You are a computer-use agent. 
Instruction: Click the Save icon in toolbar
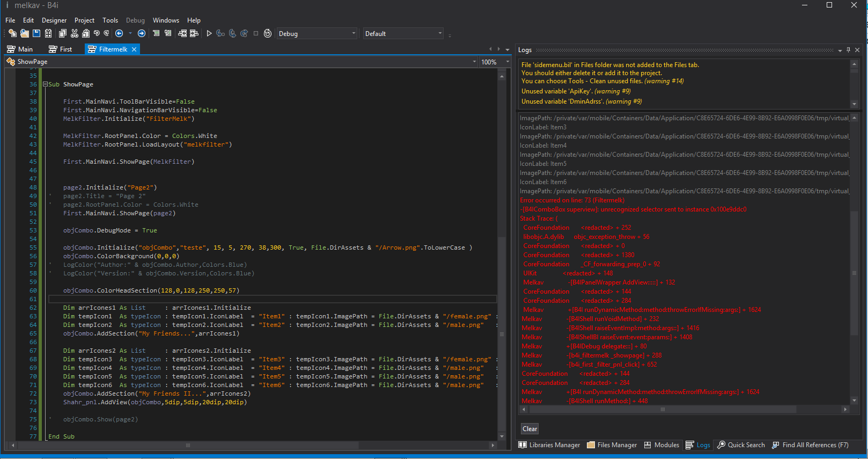tap(36, 33)
